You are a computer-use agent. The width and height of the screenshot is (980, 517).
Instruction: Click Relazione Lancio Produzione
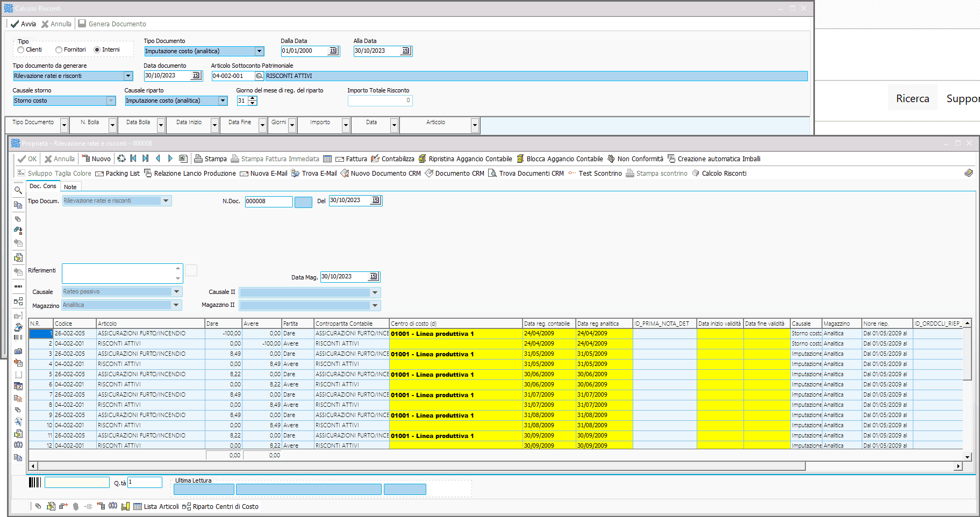(x=190, y=173)
